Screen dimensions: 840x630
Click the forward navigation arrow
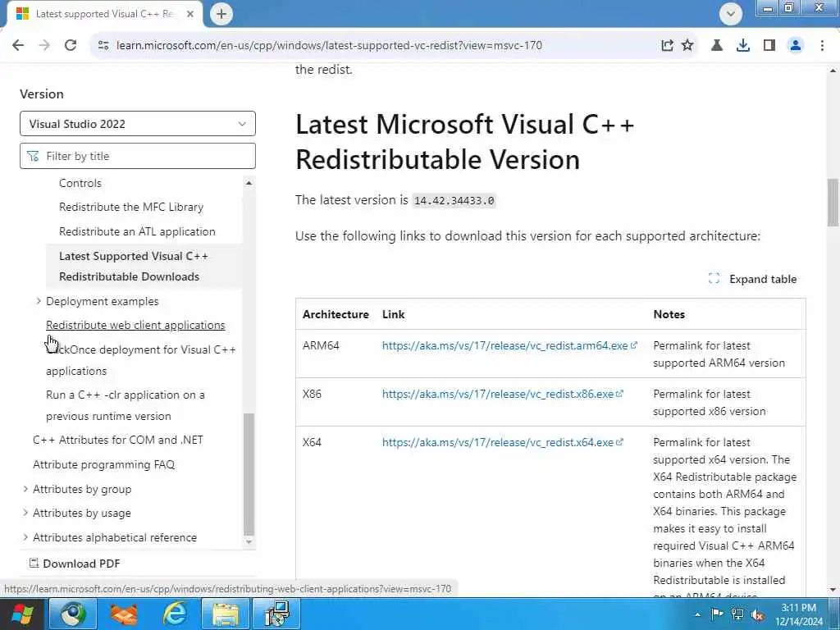(44, 46)
